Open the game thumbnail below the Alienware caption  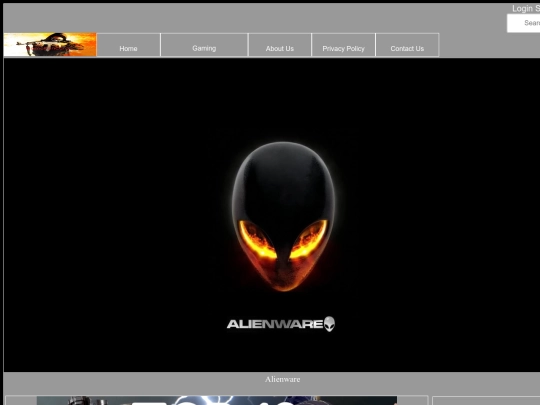217,401
